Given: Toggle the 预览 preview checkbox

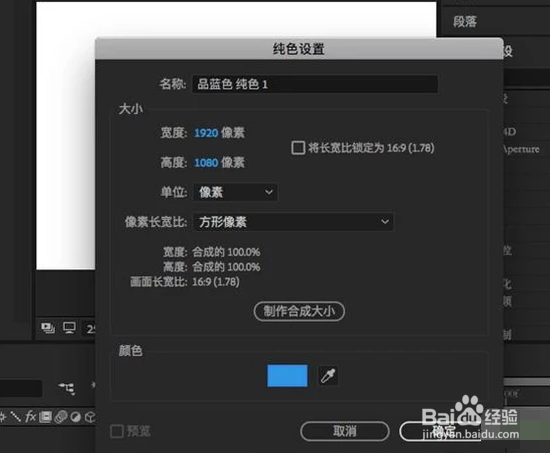Looking at the screenshot, I should (117, 431).
